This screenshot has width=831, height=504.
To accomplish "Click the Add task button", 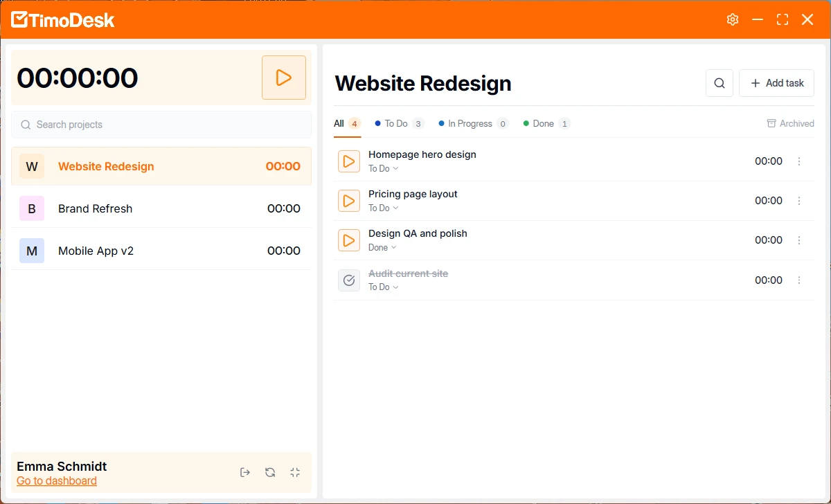I will click(x=777, y=83).
